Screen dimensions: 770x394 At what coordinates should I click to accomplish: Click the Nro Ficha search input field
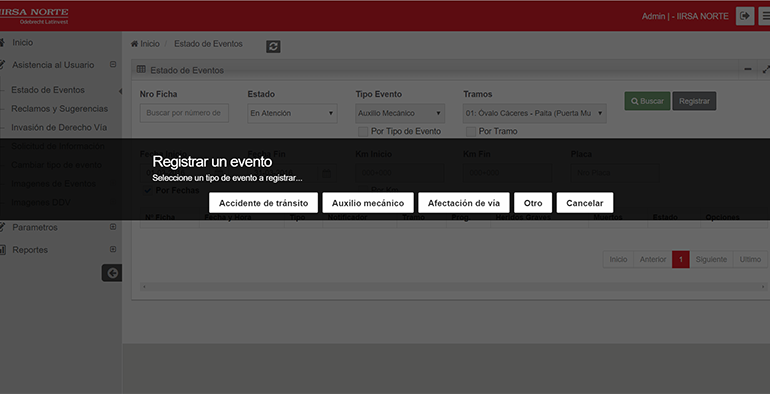click(184, 113)
